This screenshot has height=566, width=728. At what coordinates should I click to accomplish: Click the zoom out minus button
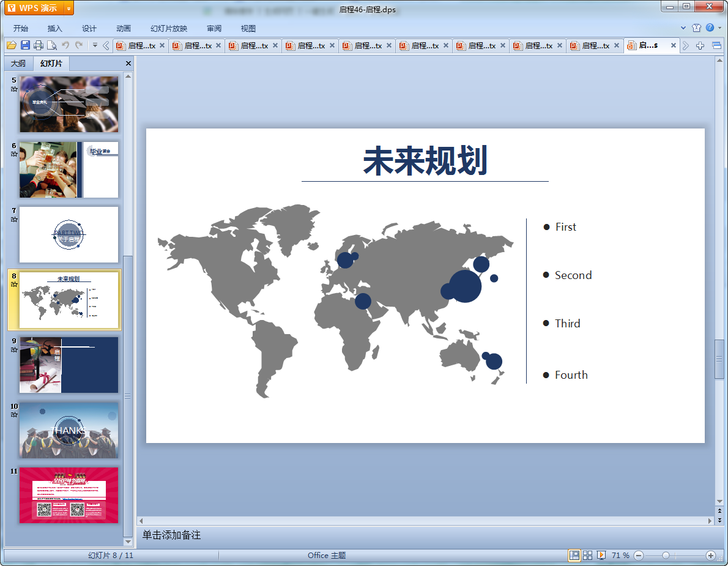639,556
